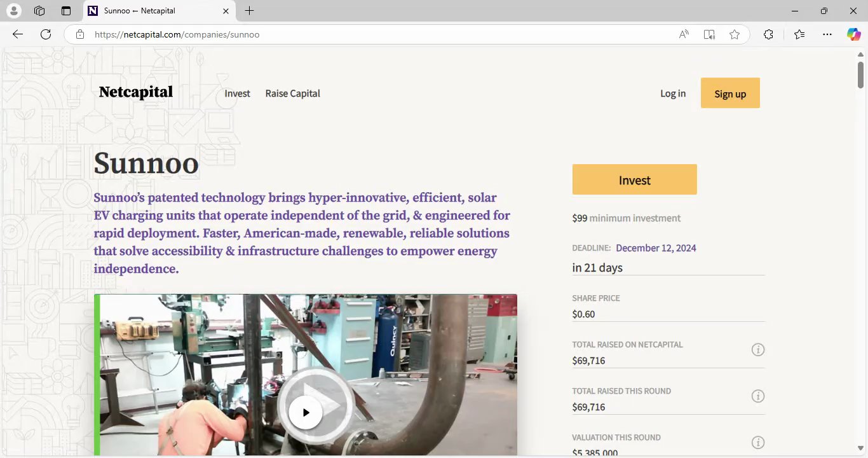Viewport: 868px width, 458px height.
Task: Click the Sign up button
Action: click(730, 93)
